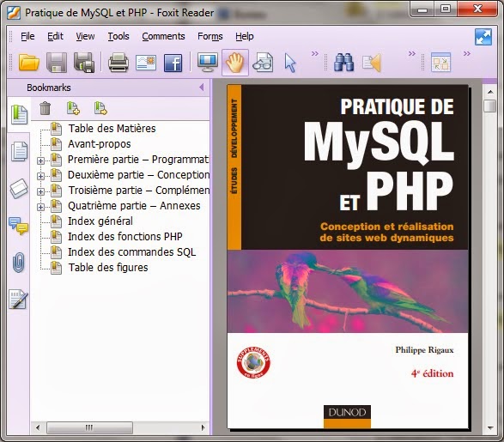This screenshot has height=442, width=504.
Task: Open the Comments panel sidebar icon
Action: pyautogui.click(x=18, y=226)
